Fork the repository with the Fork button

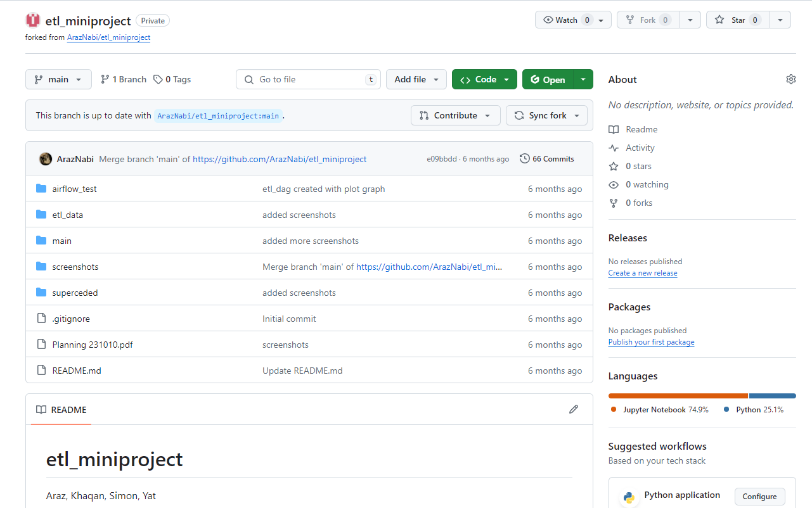point(648,20)
